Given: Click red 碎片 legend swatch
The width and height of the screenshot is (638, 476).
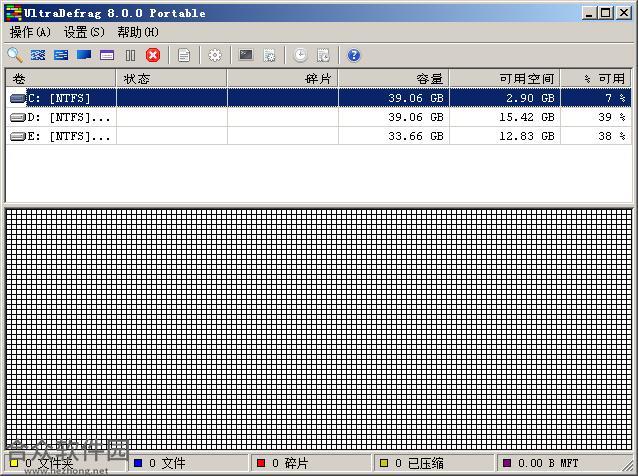Looking at the screenshot, I should pos(261,463).
